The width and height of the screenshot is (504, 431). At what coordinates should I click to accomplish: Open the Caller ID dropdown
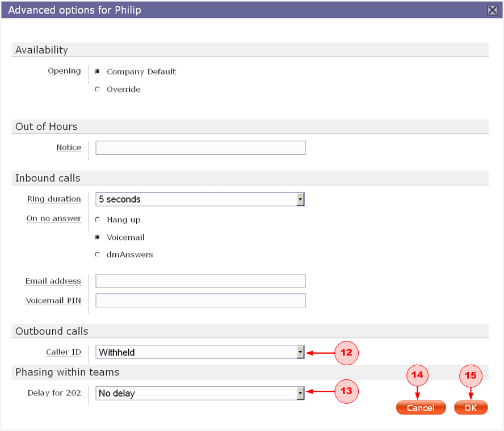pyautogui.click(x=200, y=352)
